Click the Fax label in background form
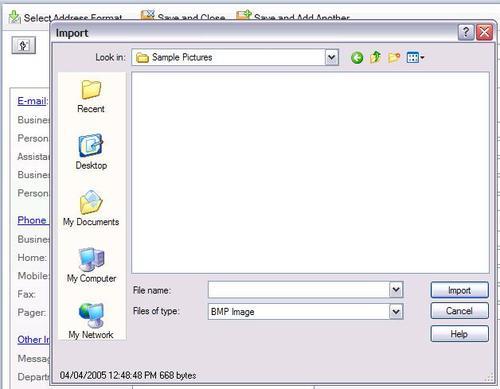This screenshot has width=500, height=389. [x=26, y=294]
